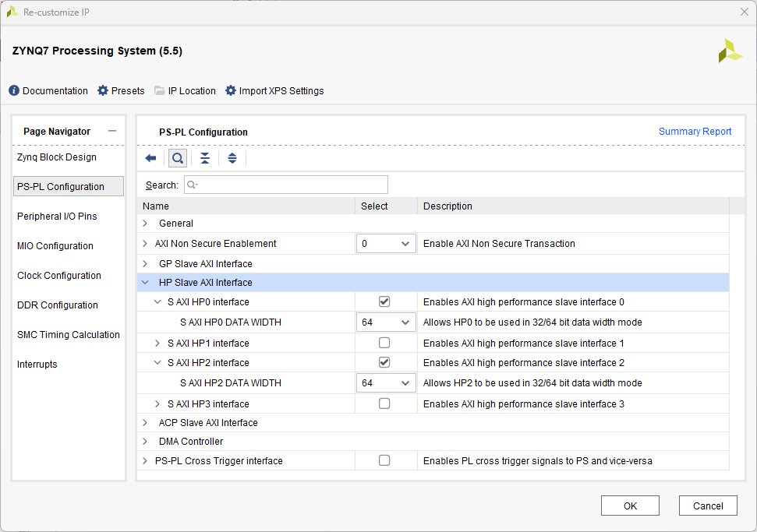Open the Summary Report link
Screen dimensions: 757x532
695,132
